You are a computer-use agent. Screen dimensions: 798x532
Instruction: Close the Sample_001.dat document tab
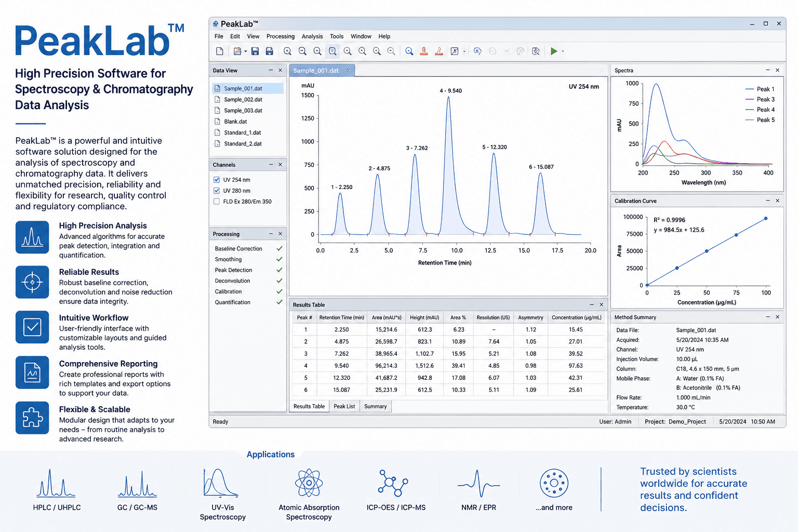click(x=349, y=71)
